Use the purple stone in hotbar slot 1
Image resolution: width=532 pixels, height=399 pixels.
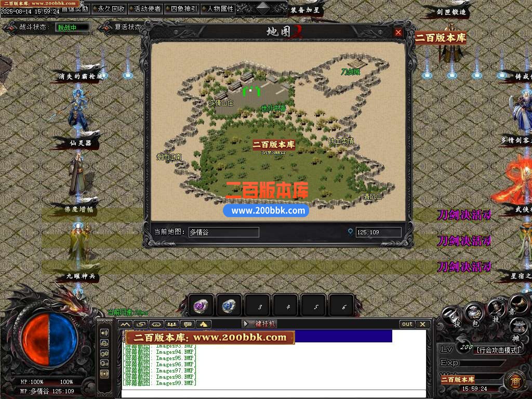pos(200,306)
